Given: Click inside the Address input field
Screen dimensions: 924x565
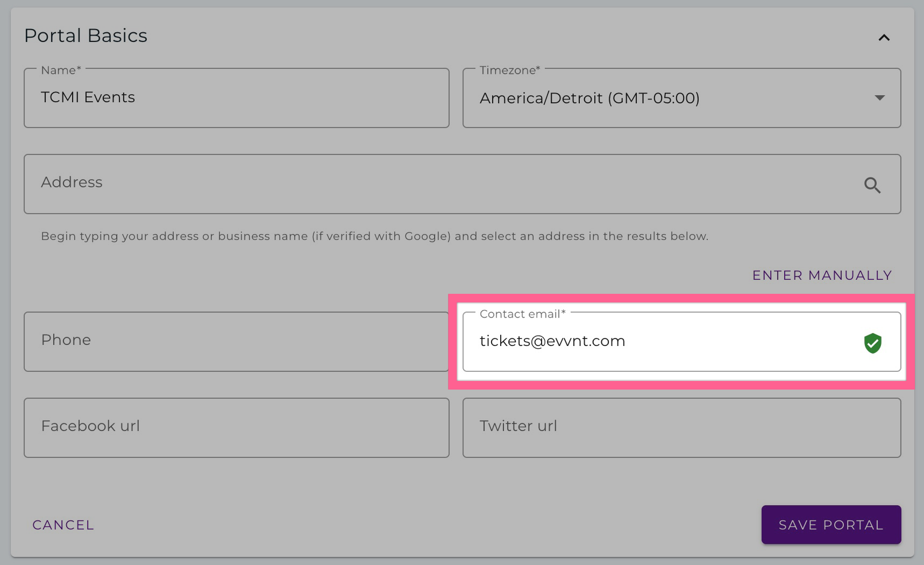Looking at the screenshot, I should tap(376, 183).
